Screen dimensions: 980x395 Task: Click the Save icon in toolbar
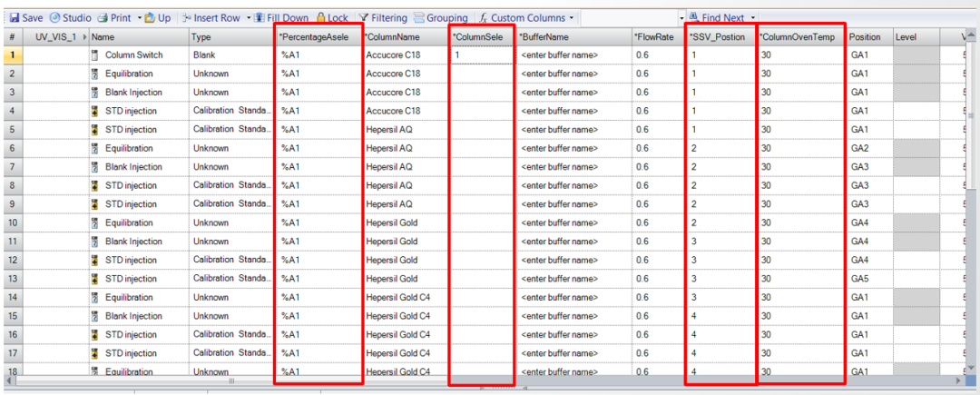click(14, 17)
